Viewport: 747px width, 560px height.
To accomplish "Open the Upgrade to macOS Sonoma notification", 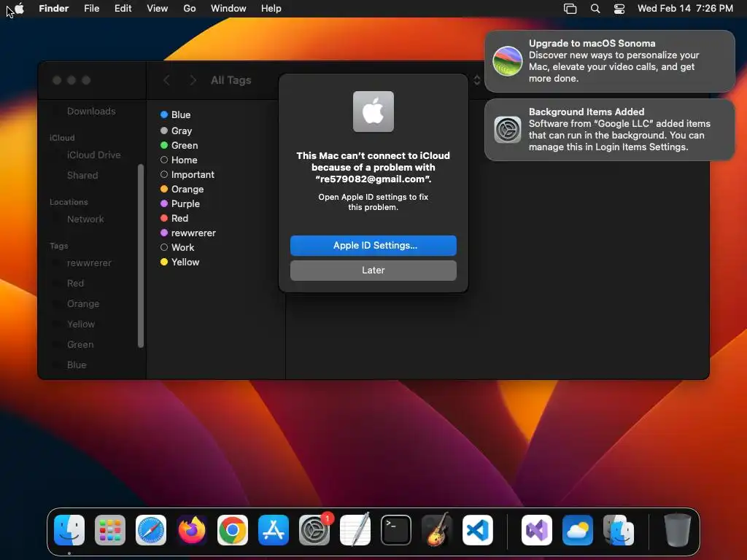I will [609, 61].
